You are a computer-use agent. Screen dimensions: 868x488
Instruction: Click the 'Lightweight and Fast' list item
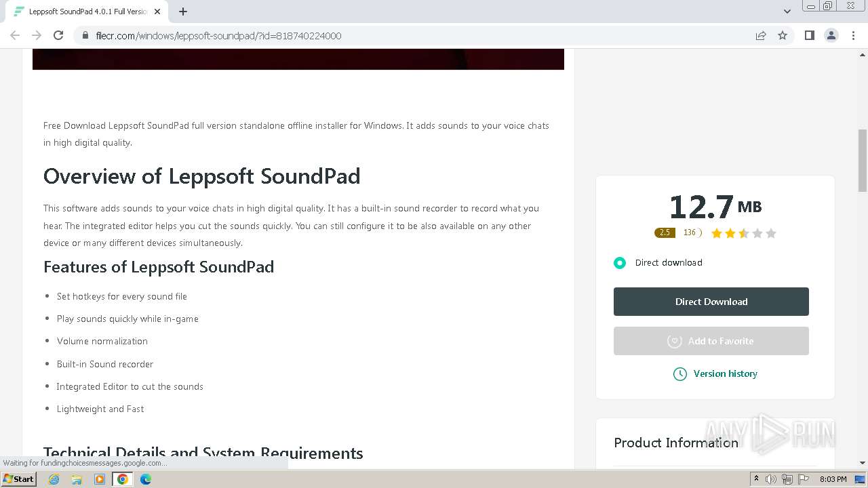(100, 409)
